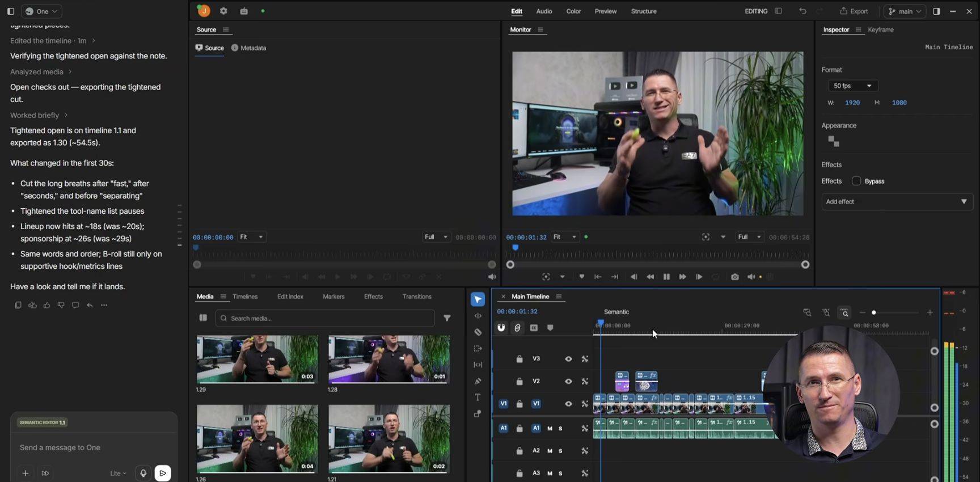Click the filter icon beside media search
The image size is (980, 482).
coord(447,318)
